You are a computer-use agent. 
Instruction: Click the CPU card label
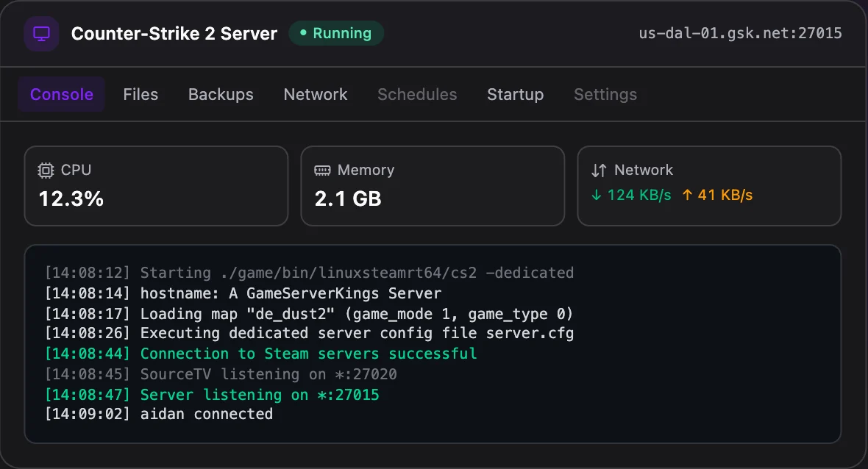[x=76, y=171]
